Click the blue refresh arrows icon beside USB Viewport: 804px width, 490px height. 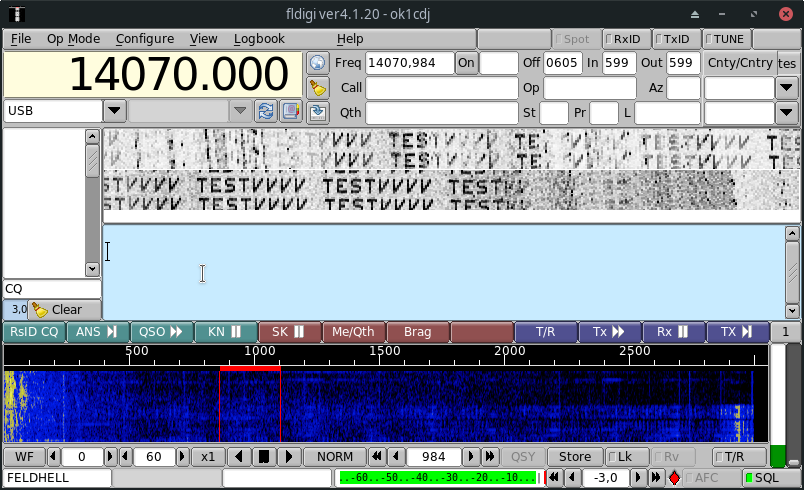point(266,111)
